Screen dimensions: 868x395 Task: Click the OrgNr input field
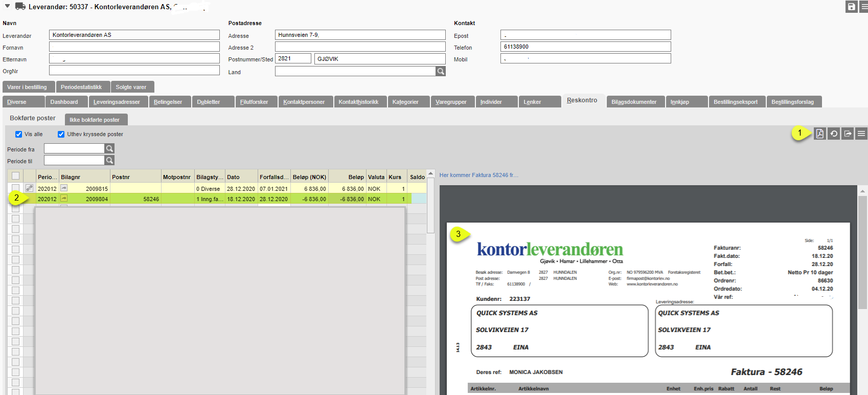134,70
